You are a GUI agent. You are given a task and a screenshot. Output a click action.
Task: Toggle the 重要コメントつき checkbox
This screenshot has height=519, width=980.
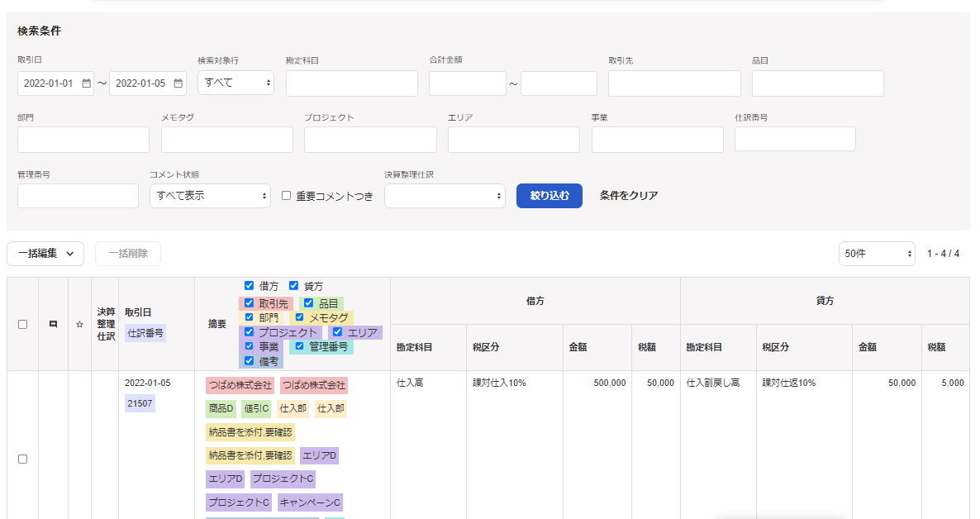286,196
